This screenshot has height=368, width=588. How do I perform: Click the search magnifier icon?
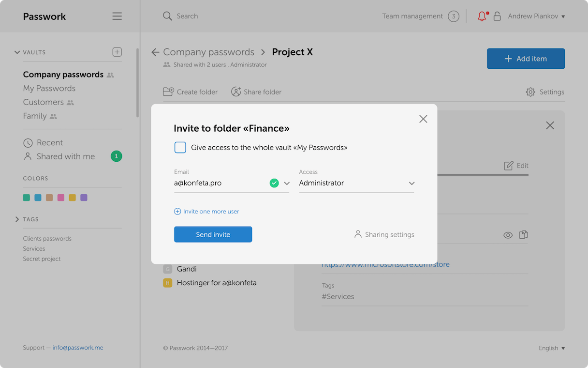point(167,16)
